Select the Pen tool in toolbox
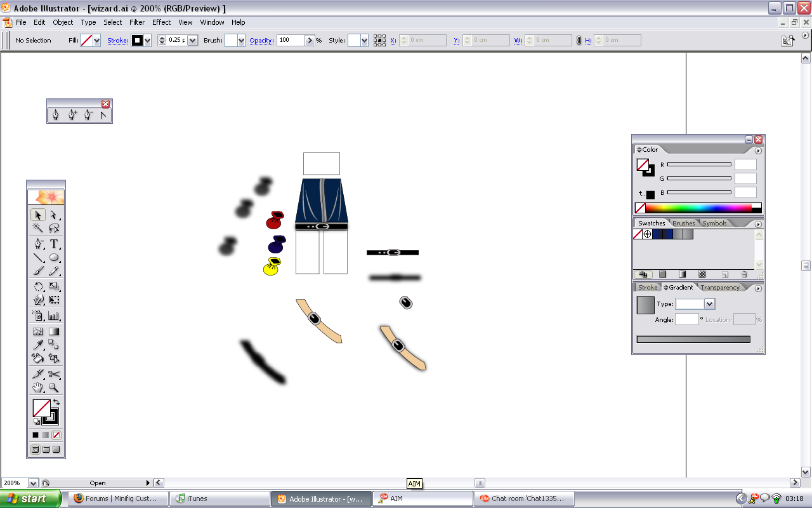The height and width of the screenshot is (508, 812). pyautogui.click(x=38, y=244)
